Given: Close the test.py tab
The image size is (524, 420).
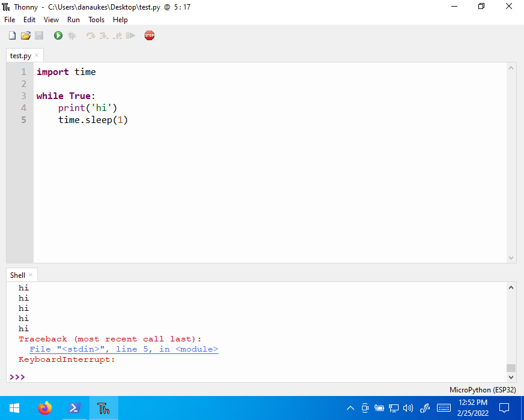Looking at the screenshot, I should pos(37,55).
